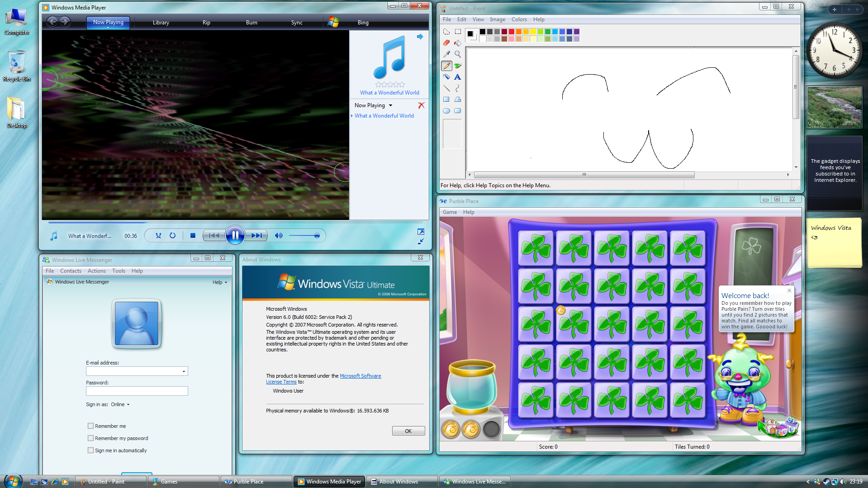Skip to previous track in Media Player
The image size is (868, 488).
(214, 236)
